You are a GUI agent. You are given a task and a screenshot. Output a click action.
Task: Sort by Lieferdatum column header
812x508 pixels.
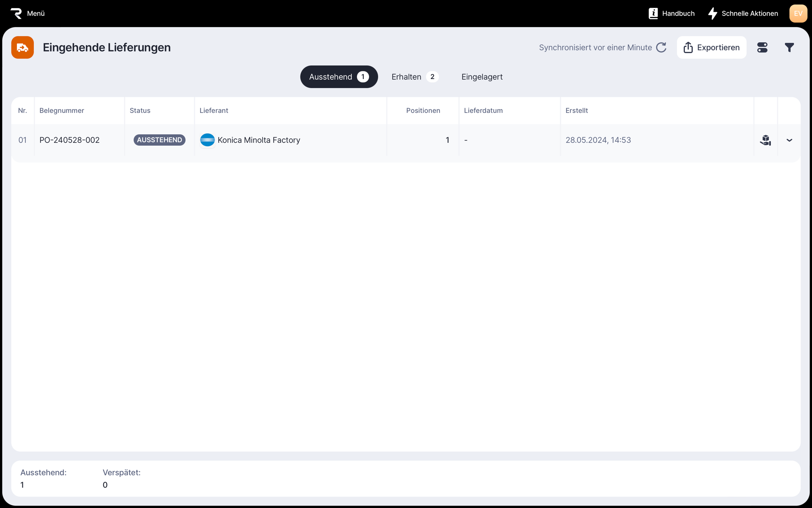(x=483, y=110)
